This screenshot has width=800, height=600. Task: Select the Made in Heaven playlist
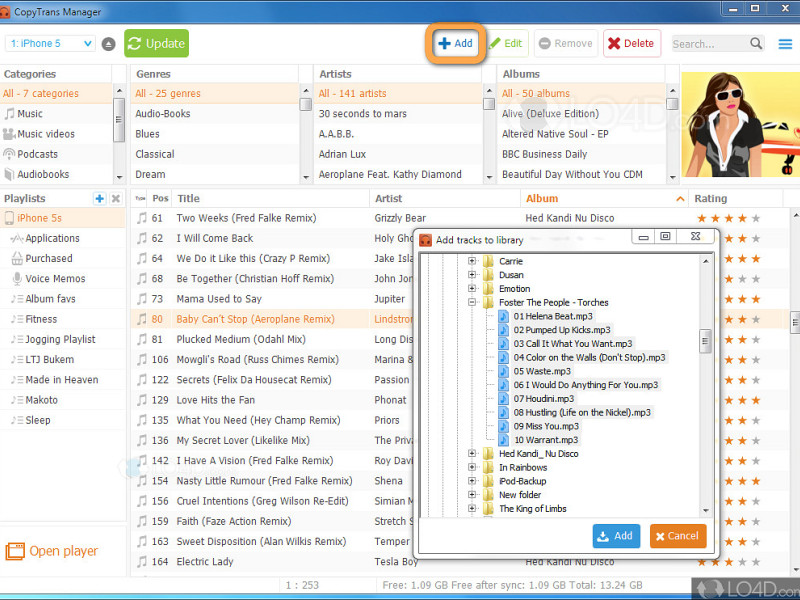pos(62,380)
